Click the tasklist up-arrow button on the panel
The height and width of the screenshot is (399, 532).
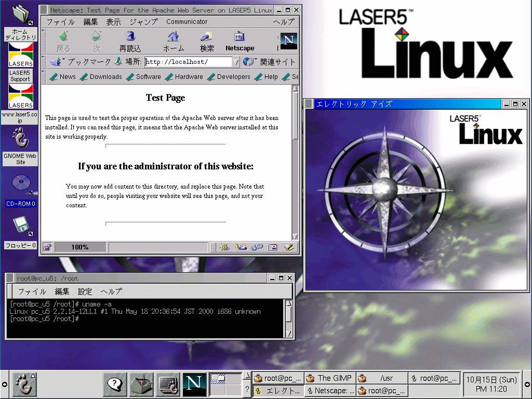click(x=247, y=376)
